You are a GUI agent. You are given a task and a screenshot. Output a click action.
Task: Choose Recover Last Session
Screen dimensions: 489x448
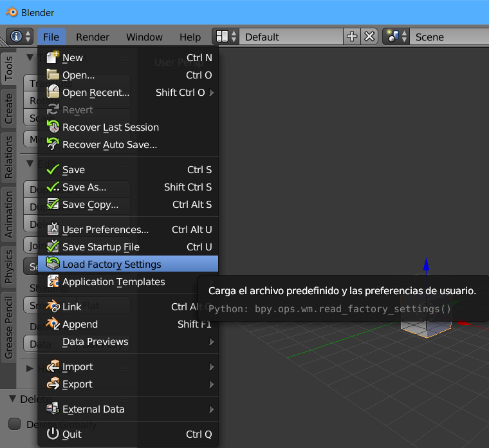click(128, 127)
